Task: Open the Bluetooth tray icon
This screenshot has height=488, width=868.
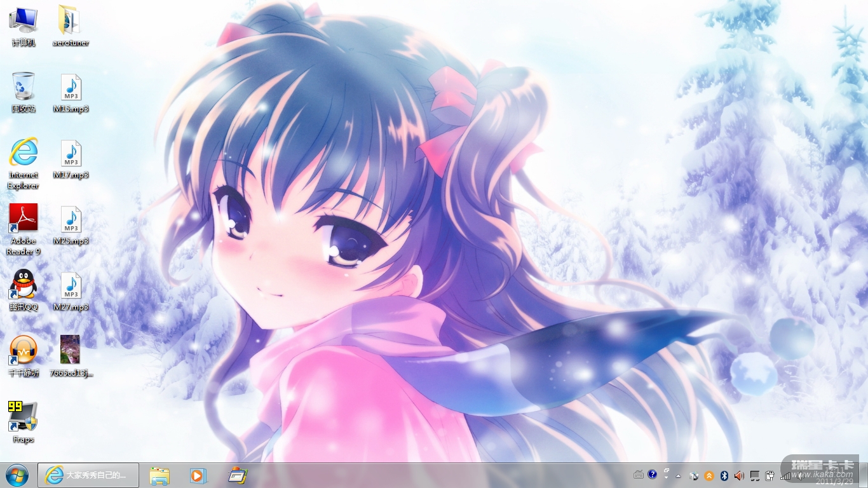Action: coord(723,475)
